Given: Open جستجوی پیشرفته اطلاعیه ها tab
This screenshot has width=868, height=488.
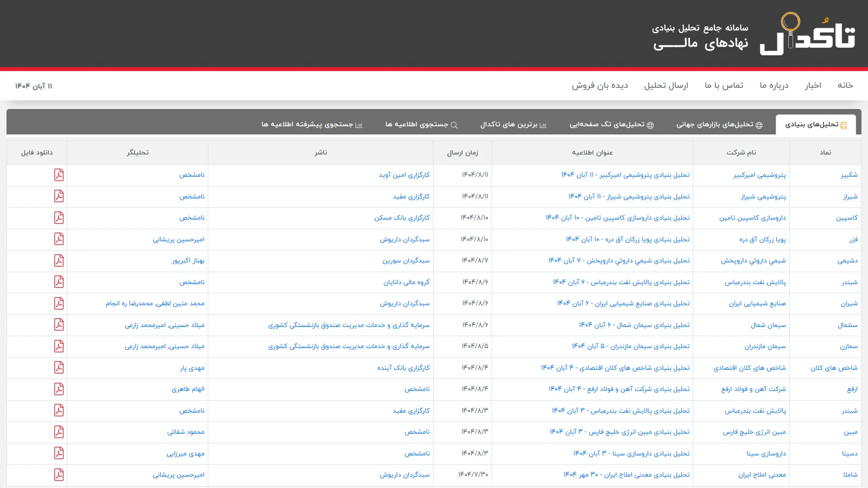Looking at the screenshot, I should 312,125.
